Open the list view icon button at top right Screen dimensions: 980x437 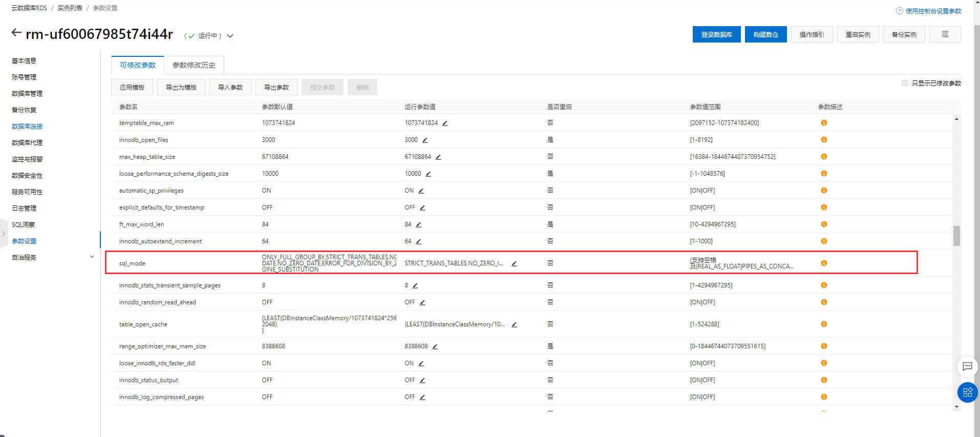945,34
